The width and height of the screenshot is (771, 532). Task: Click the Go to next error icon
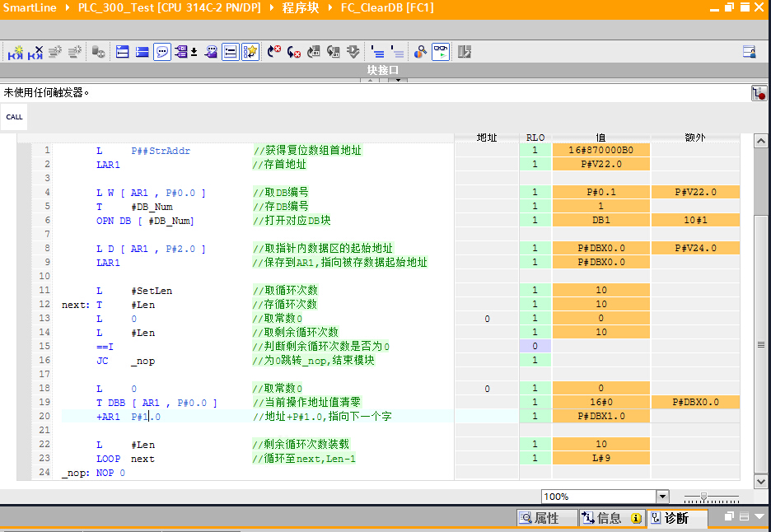[273, 52]
